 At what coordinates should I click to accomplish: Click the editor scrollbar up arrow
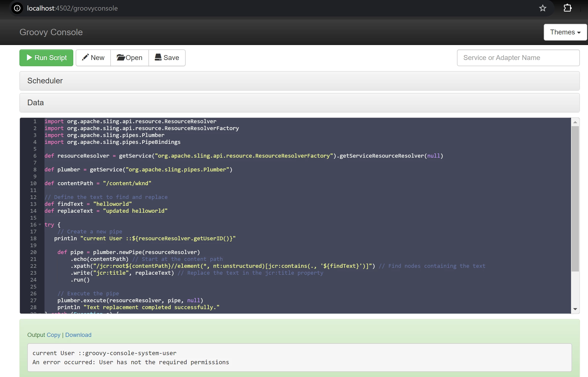pos(575,122)
